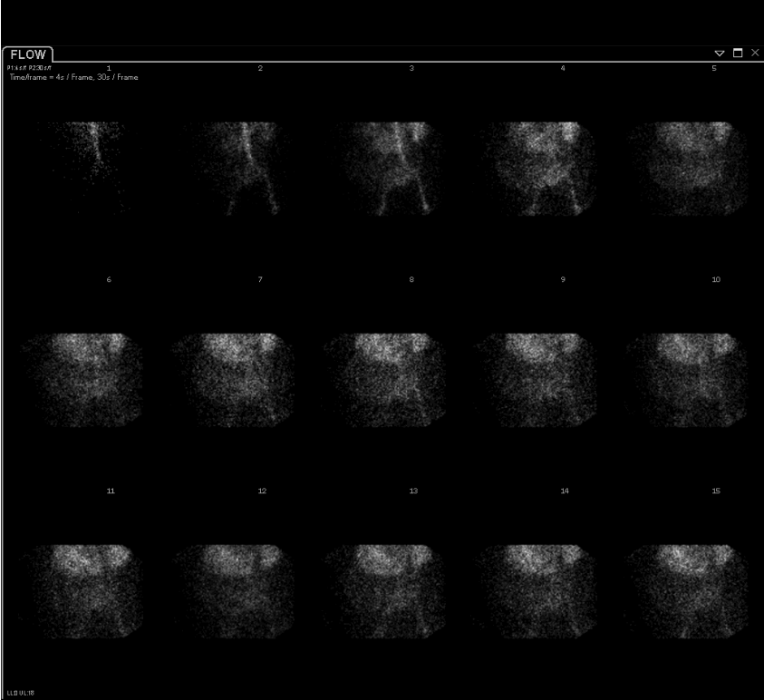
Task: Click flow frame 14 thumbnail
Action: pyautogui.click(x=537, y=591)
